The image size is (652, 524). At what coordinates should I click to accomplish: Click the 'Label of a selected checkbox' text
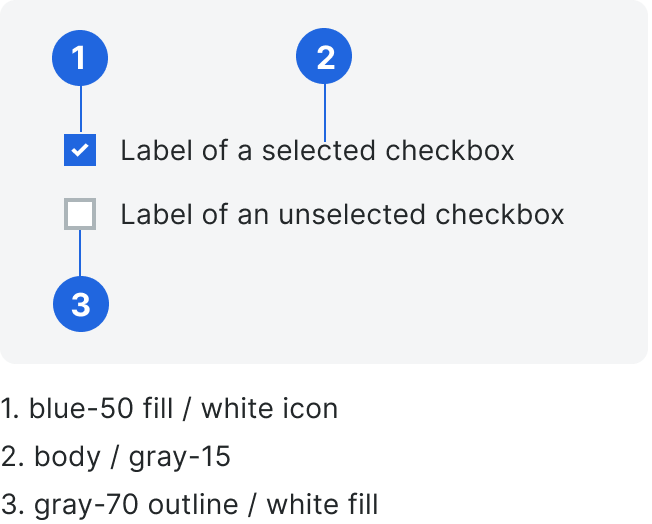tap(317, 150)
